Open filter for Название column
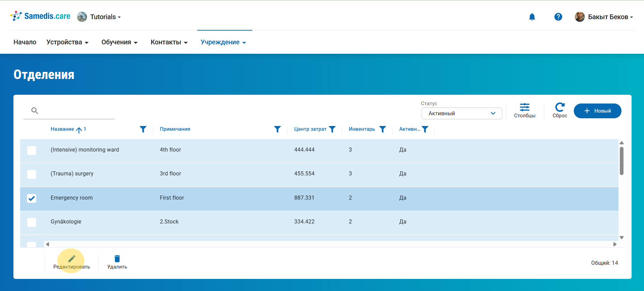644x291 pixels. [143, 129]
